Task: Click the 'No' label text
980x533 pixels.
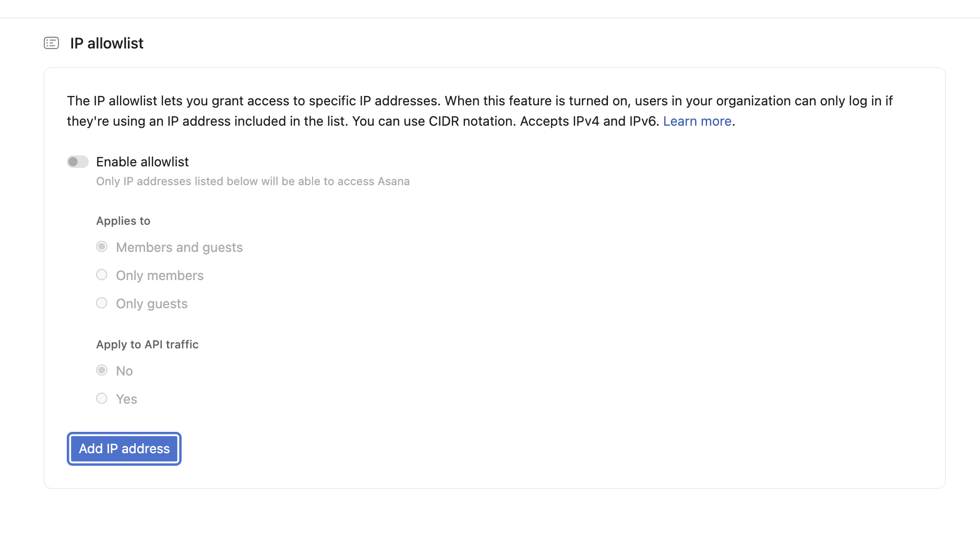Action: 124,371
